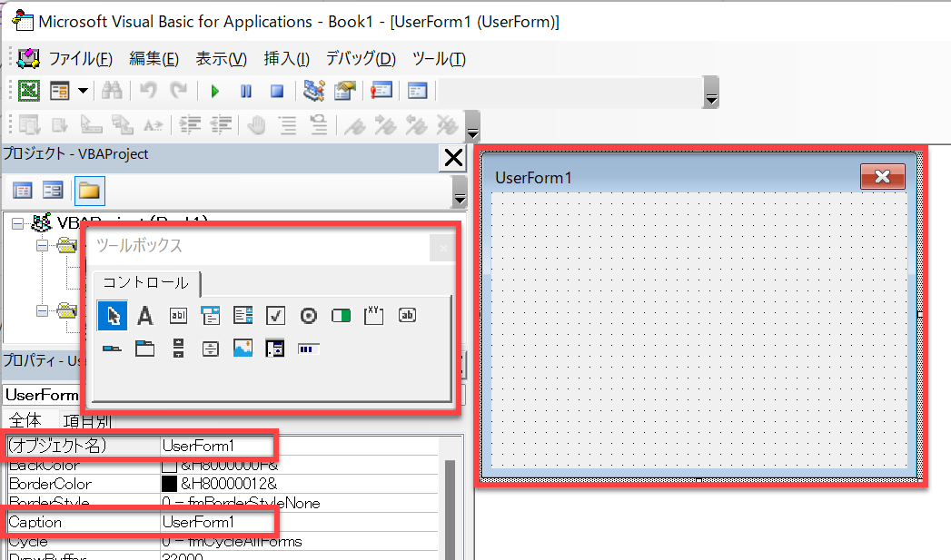Select the ScrollBar tool in toolbox
Screen dimensions: 951x560
tap(178, 349)
